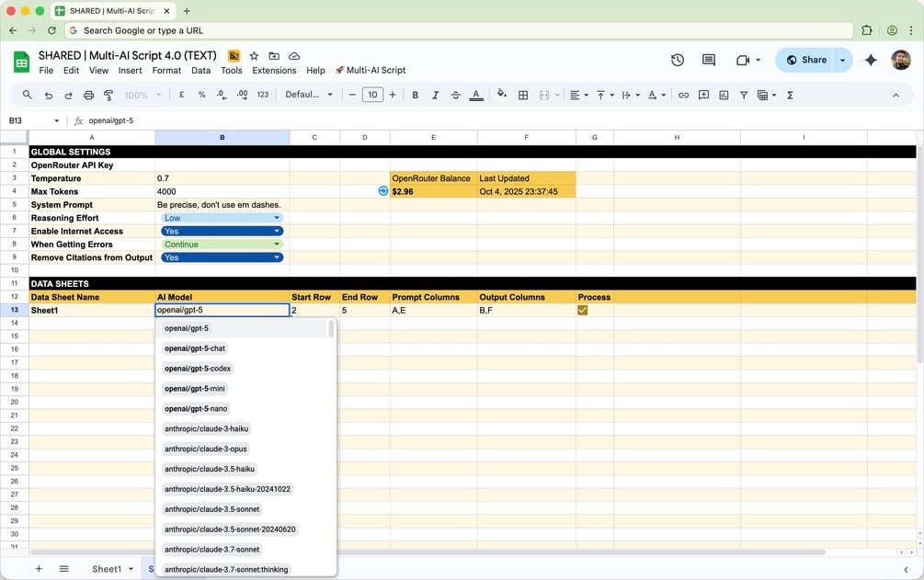Create a filter
The image size is (924, 580).
(x=744, y=95)
